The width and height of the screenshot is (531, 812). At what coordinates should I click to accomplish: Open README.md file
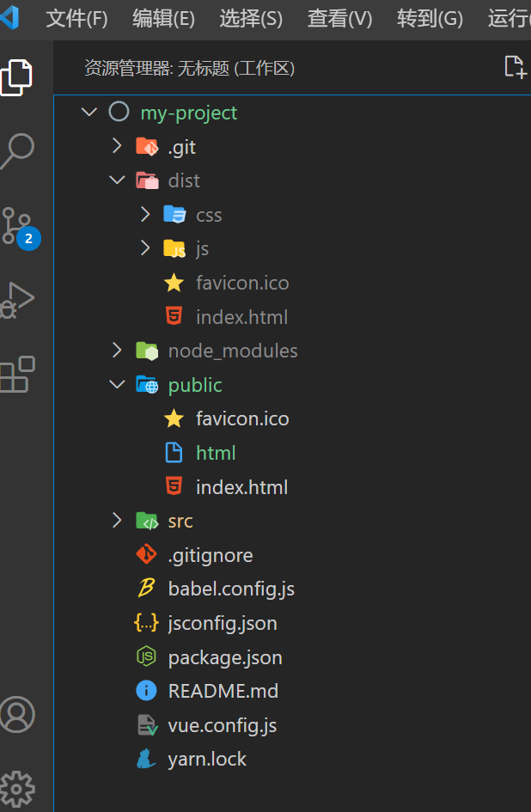point(223,691)
